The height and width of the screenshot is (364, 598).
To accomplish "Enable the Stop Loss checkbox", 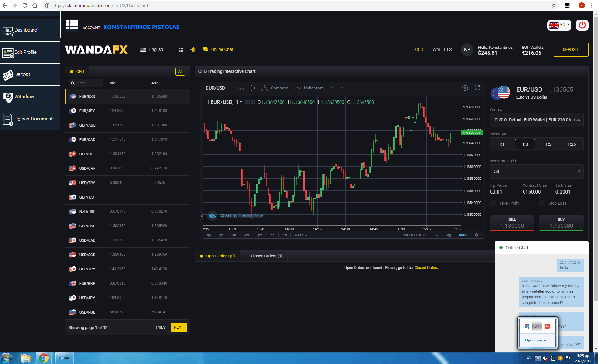I will pyautogui.click(x=542, y=203).
